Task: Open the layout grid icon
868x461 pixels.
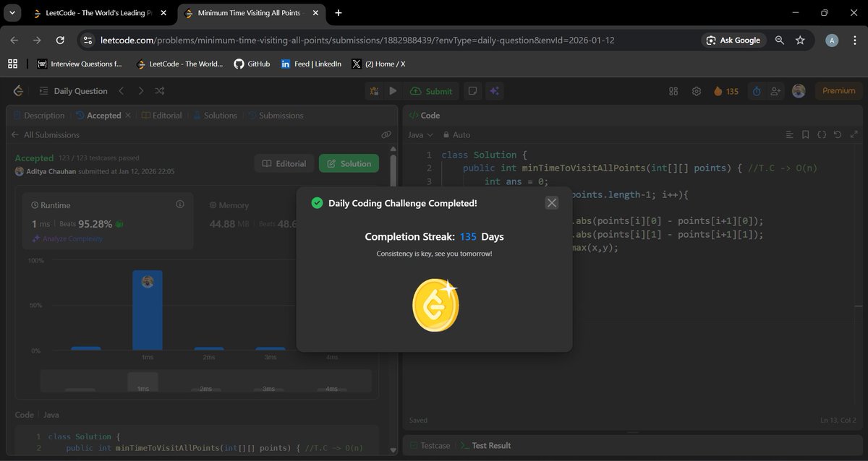Action: 673,91
